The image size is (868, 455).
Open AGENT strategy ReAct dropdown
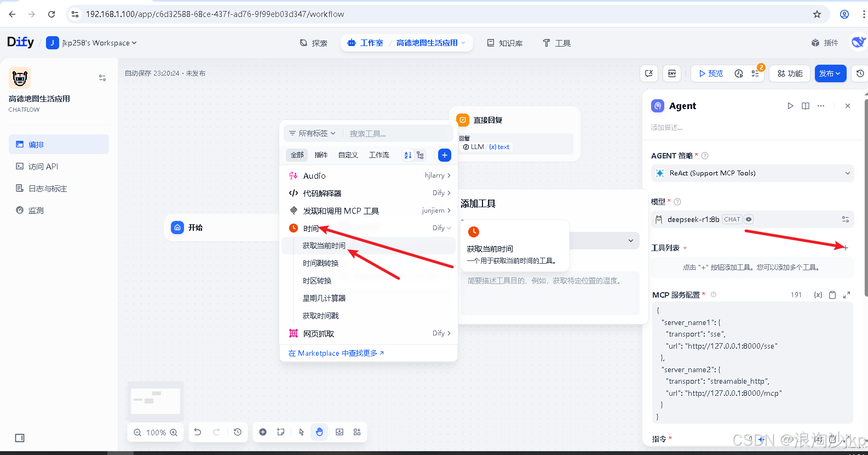(752, 173)
